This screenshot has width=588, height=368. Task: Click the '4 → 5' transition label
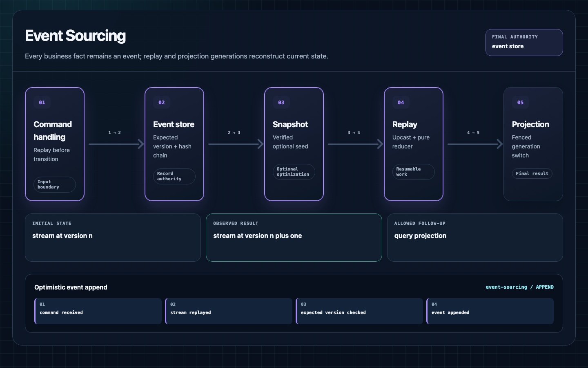(x=473, y=132)
